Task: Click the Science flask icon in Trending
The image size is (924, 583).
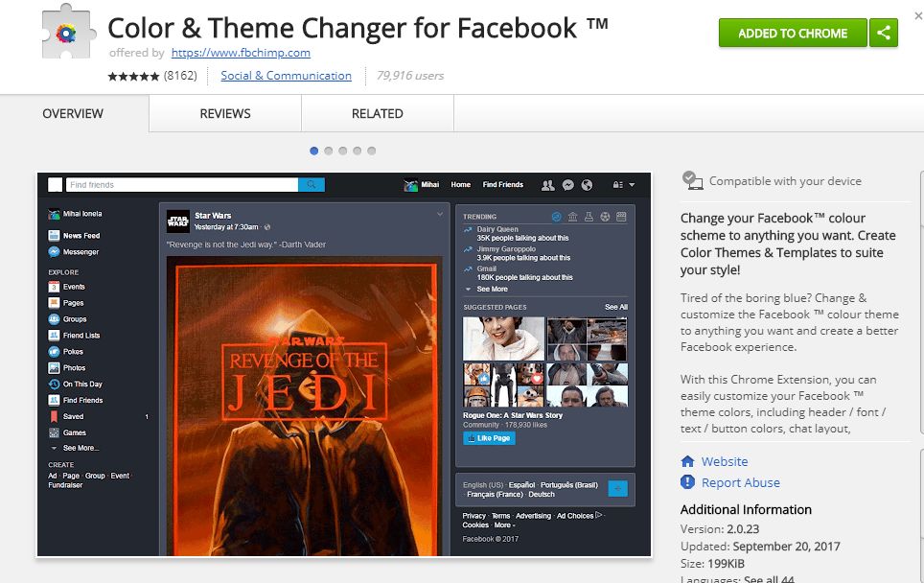Action: 589,217
